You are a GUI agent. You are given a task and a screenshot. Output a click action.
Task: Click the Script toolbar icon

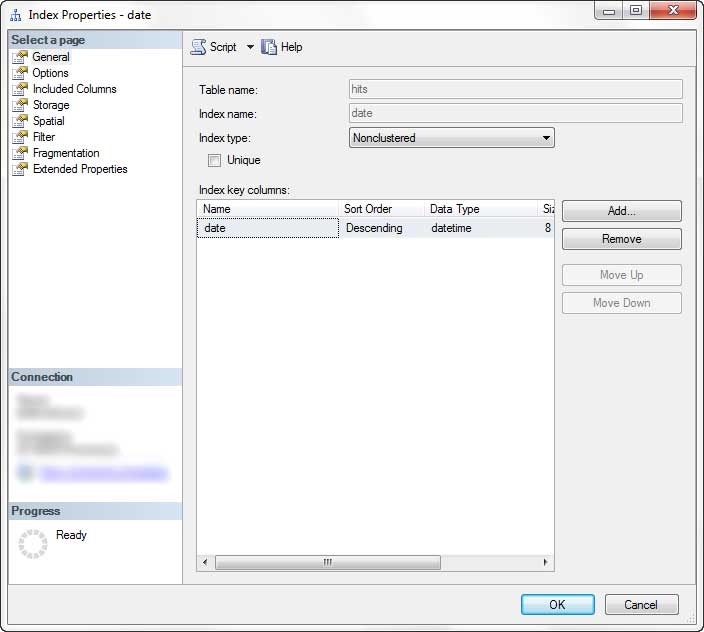pos(198,47)
